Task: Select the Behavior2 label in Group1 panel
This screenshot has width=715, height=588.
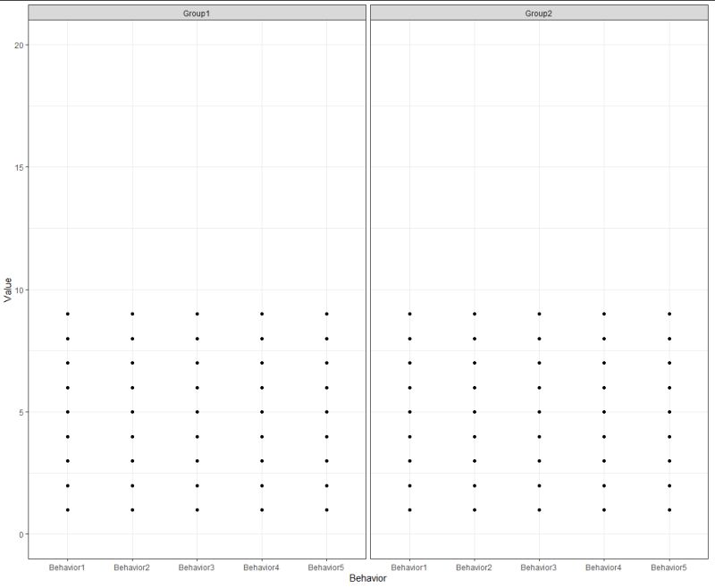Action: click(132, 566)
